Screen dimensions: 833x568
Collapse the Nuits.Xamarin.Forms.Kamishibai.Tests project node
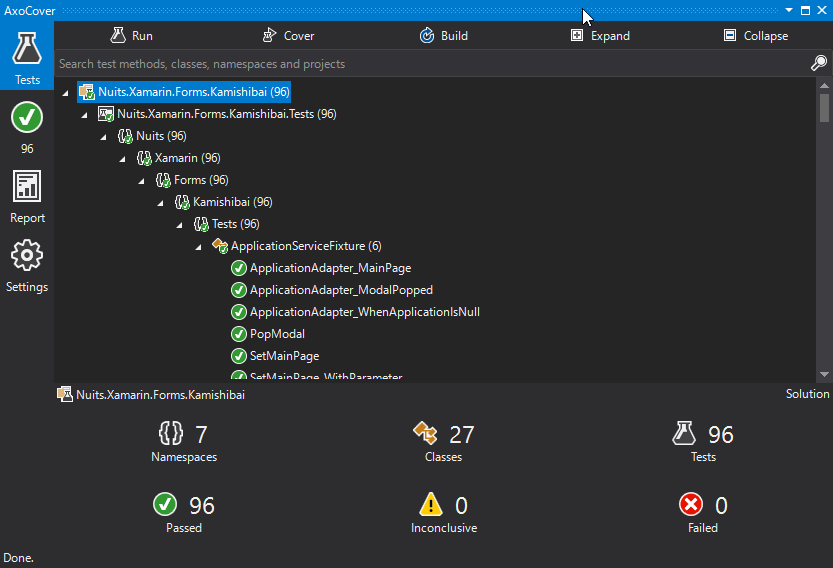[84, 115]
